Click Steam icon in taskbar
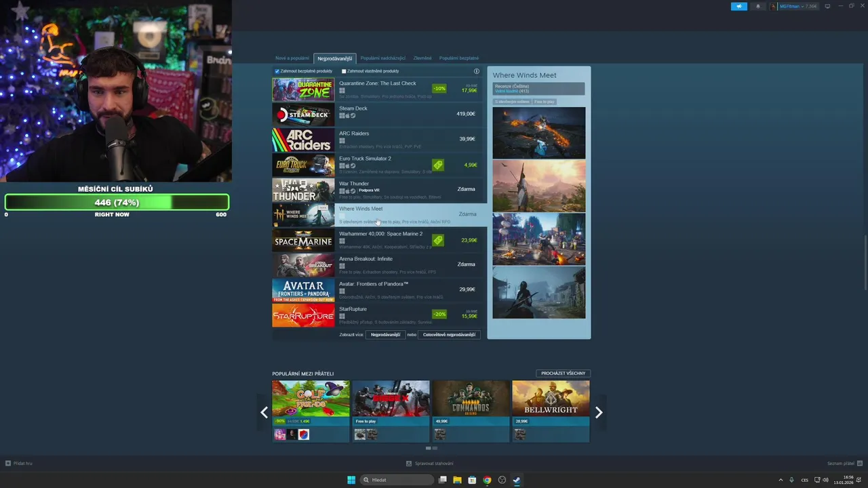 517,480
